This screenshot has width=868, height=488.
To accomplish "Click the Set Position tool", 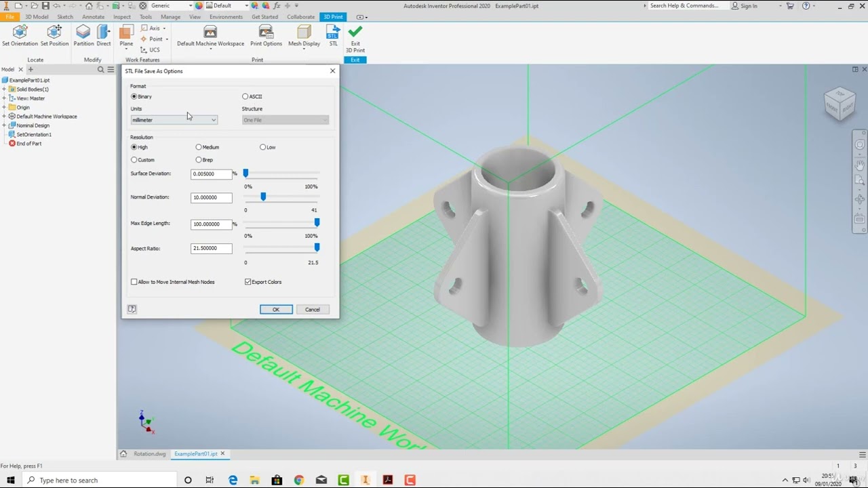I will [54, 36].
